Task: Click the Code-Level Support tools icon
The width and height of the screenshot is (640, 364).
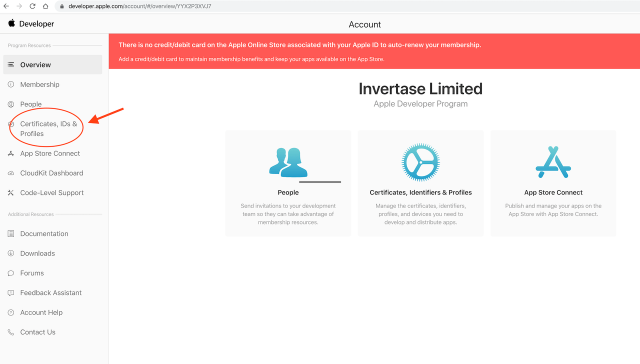Action: [x=11, y=192]
